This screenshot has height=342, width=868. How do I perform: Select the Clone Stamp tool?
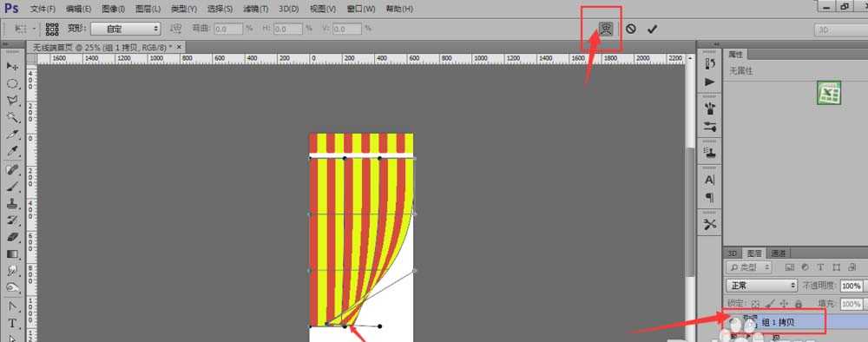click(12, 203)
